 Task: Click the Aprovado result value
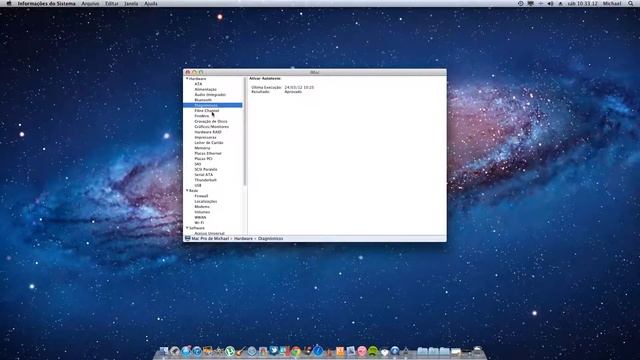(x=293, y=92)
